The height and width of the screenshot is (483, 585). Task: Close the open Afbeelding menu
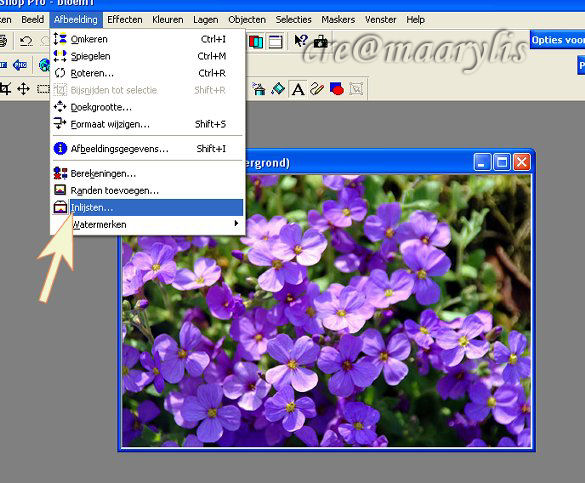[x=76, y=19]
